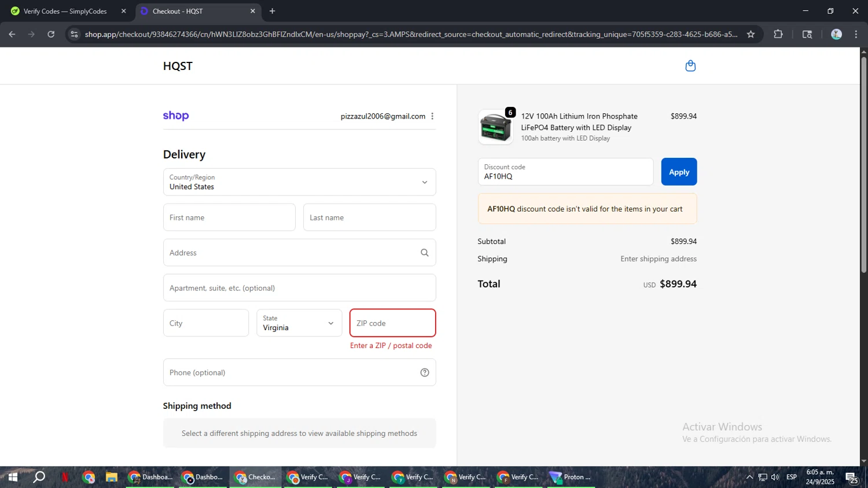Focus the City field
868x488 pixels.
[206, 323]
